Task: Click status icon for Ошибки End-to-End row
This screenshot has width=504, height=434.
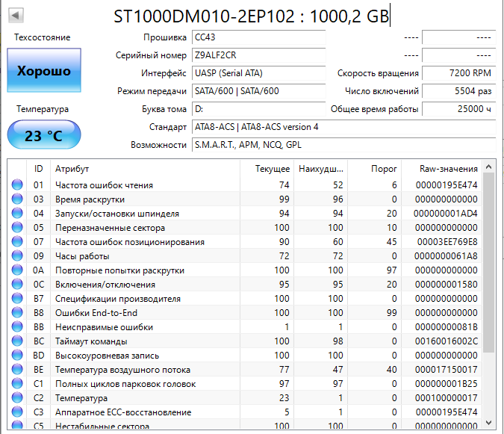Action: point(17,313)
